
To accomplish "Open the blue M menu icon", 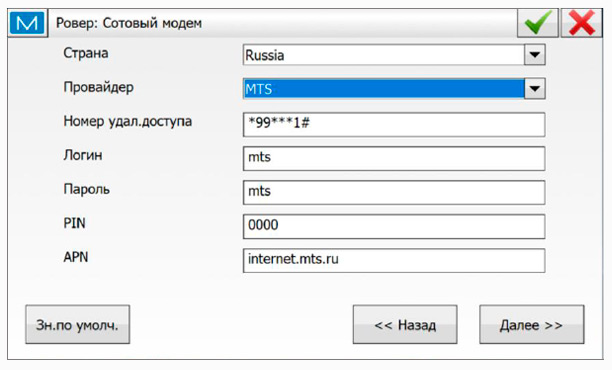I will 27,23.
